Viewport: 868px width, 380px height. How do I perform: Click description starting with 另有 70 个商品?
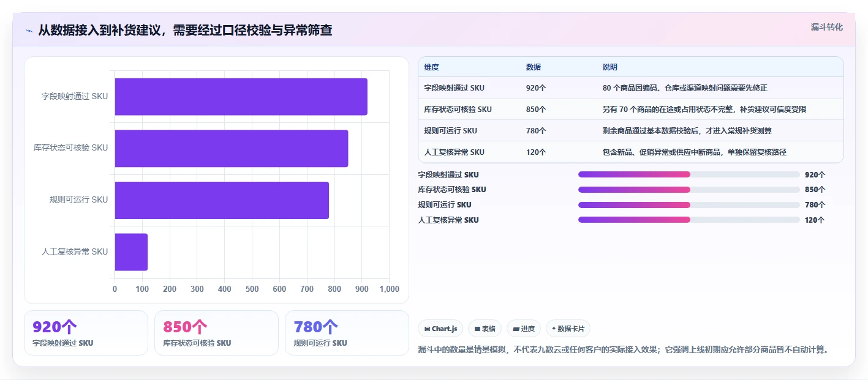pyautogui.click(x=704, y=110)
